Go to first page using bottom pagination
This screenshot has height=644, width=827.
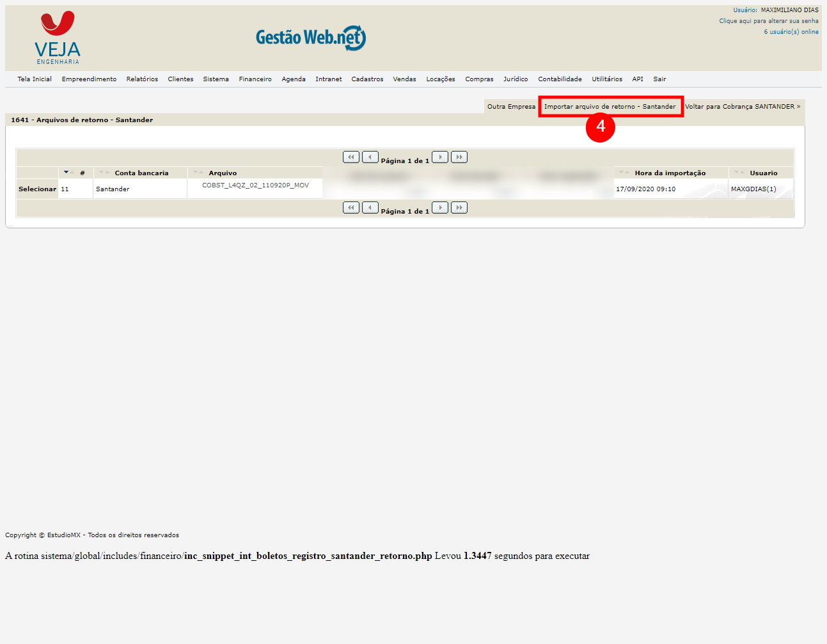click(350, 207)
